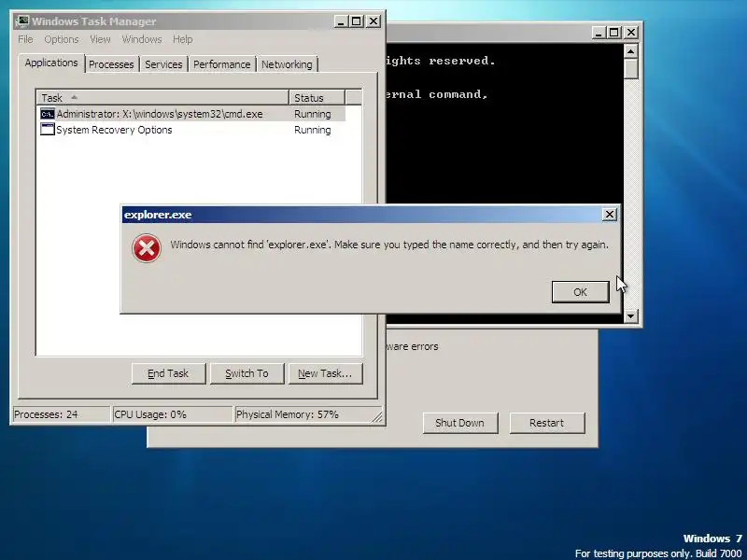The image size is (747, 560).
Task: Click the End Task button
Action: 168,373
